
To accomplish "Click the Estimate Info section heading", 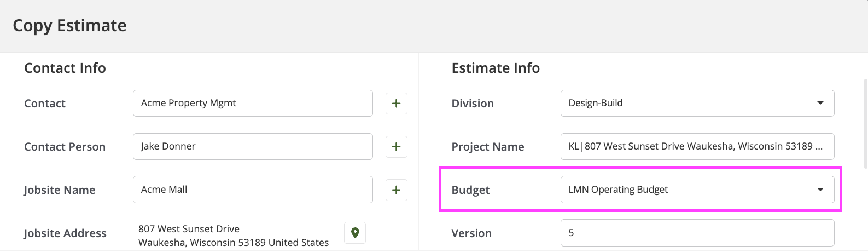I will (496, 68).
